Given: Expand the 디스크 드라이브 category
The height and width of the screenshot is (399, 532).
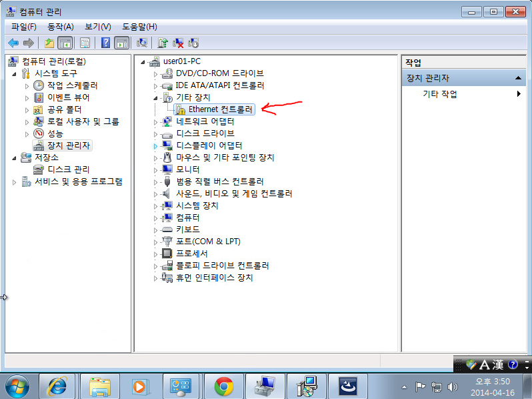Looking at the screenshot, I should (155, 134).
